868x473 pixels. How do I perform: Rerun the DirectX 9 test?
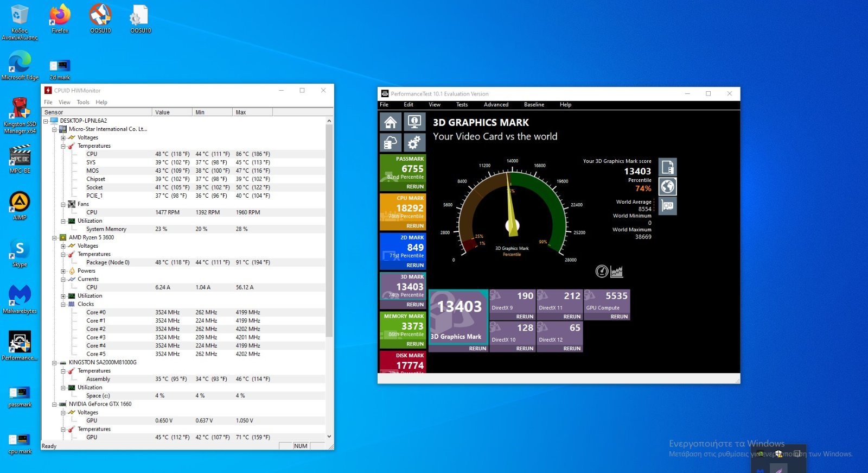525,317
